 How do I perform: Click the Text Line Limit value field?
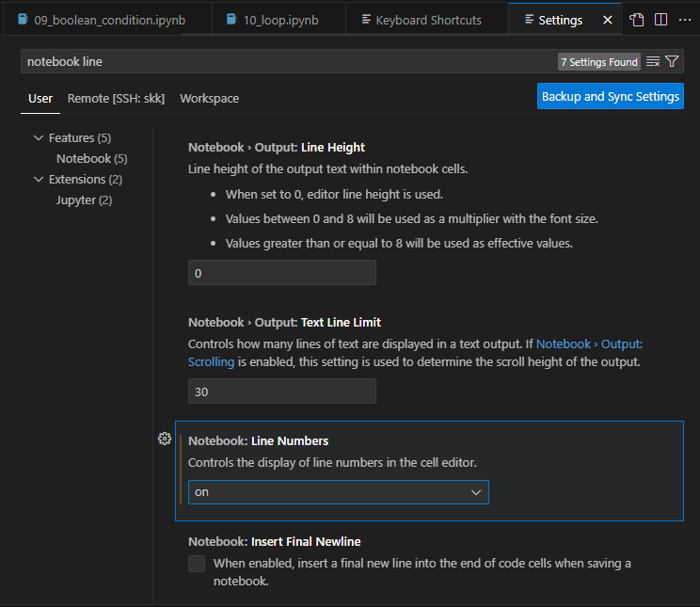pyautogui.click(x=282, y=391)
